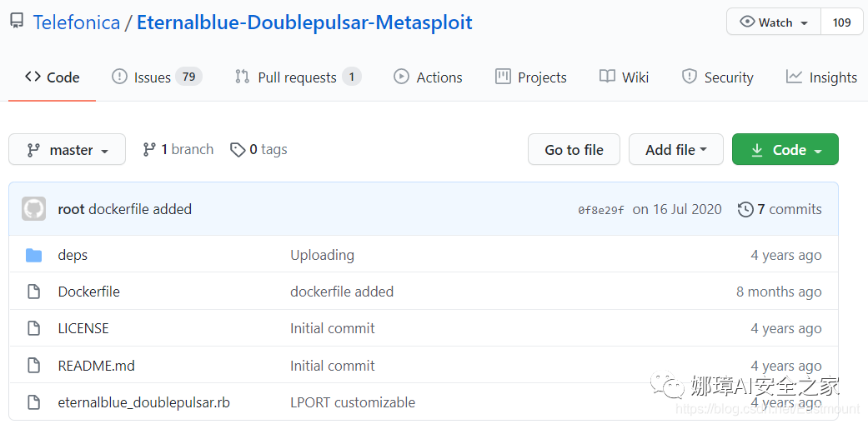Open the root author link
868x424 pixels.
click(x=71, y=210)
